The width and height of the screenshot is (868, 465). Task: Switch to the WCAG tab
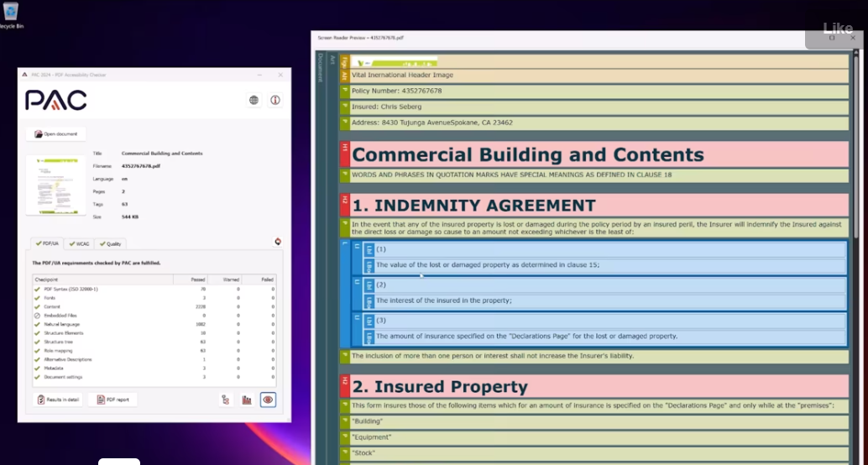[79, 243]
